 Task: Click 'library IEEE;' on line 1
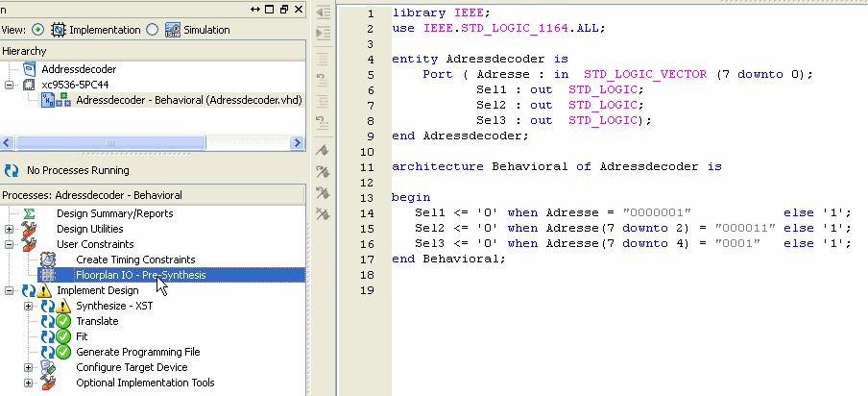pyautogui.click(x=441, y=12)
